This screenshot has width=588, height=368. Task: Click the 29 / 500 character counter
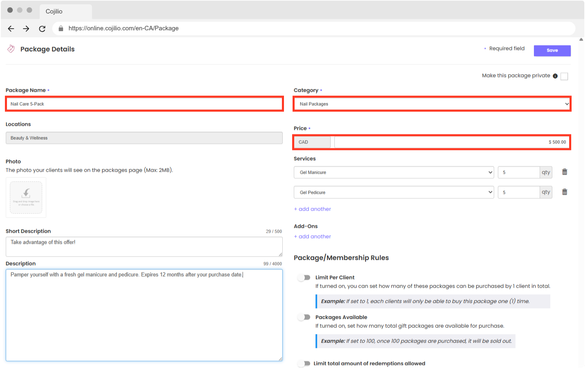coord(274,232)
